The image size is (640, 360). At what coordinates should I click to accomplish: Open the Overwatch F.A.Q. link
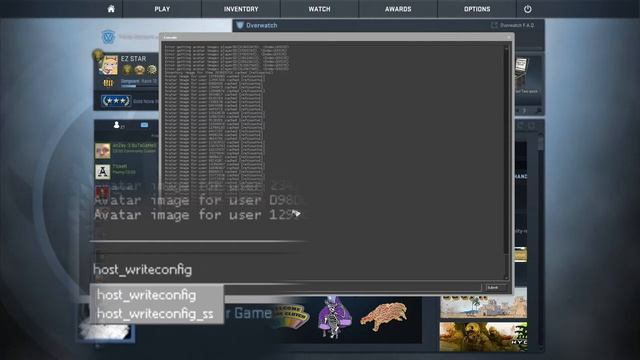513,25
